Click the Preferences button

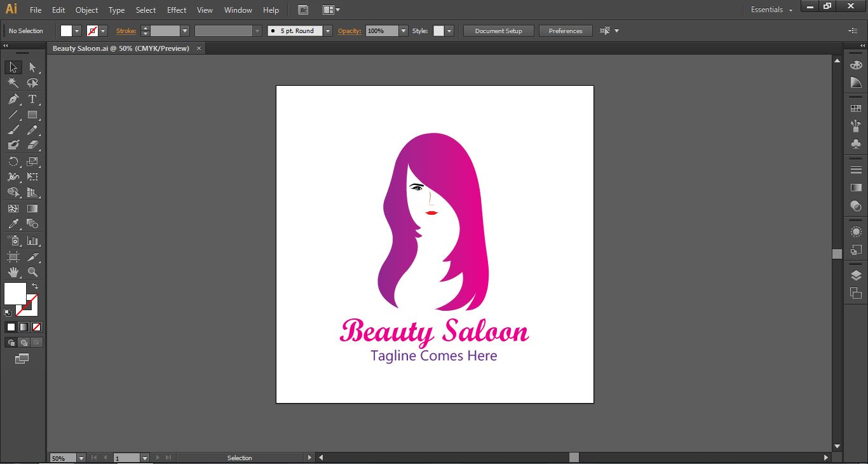pyautogui.click(x=566, y=31)
